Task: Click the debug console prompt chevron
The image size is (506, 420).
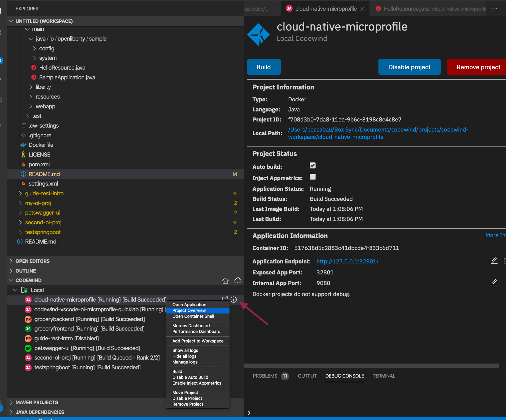Action: 249,413
